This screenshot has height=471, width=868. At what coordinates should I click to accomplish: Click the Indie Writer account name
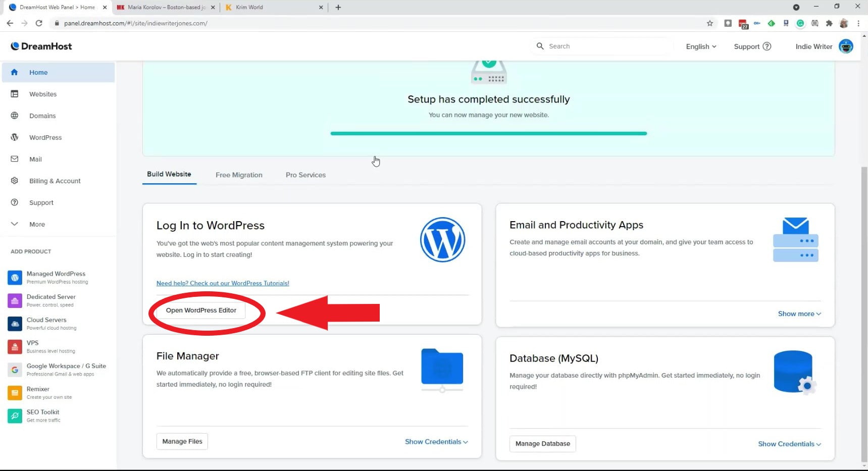[813, 46]
